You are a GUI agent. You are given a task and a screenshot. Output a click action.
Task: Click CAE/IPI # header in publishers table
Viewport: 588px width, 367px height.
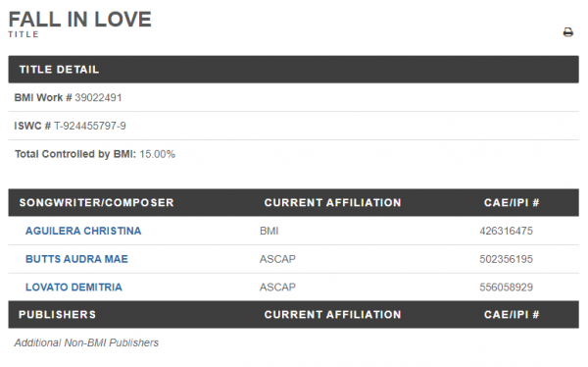pos(512,314)
